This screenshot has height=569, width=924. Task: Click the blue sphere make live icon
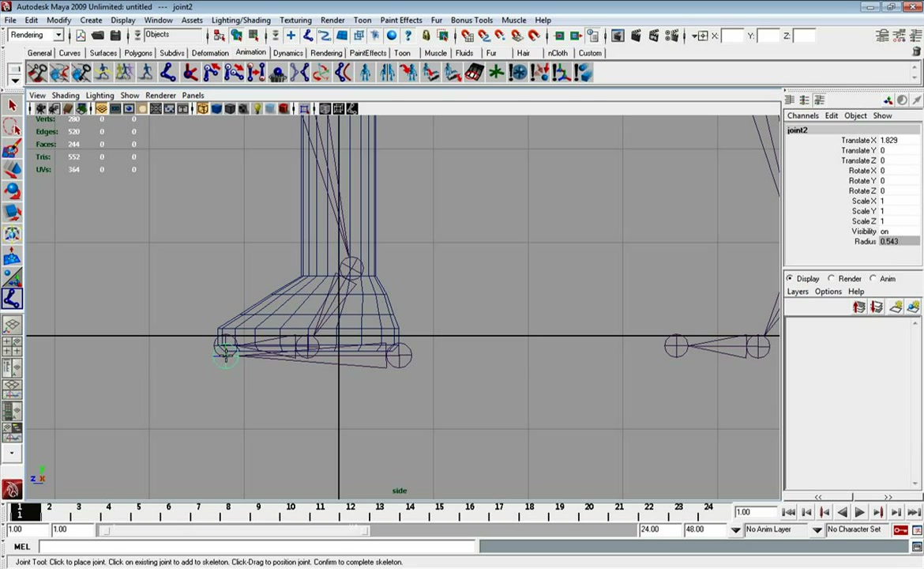(391, 36)
